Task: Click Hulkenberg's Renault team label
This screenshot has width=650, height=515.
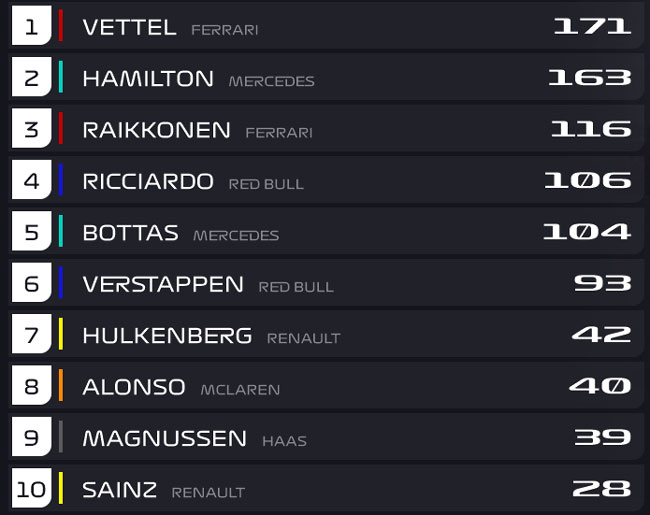Action: click(x=303, y=338)
